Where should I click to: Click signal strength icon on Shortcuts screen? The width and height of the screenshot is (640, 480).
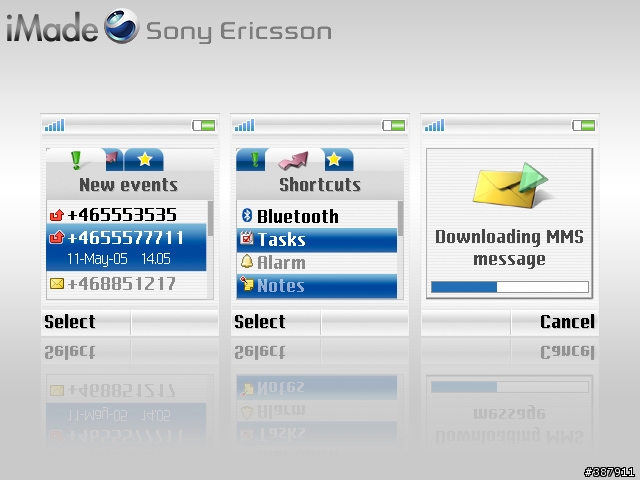pos(245,125)
